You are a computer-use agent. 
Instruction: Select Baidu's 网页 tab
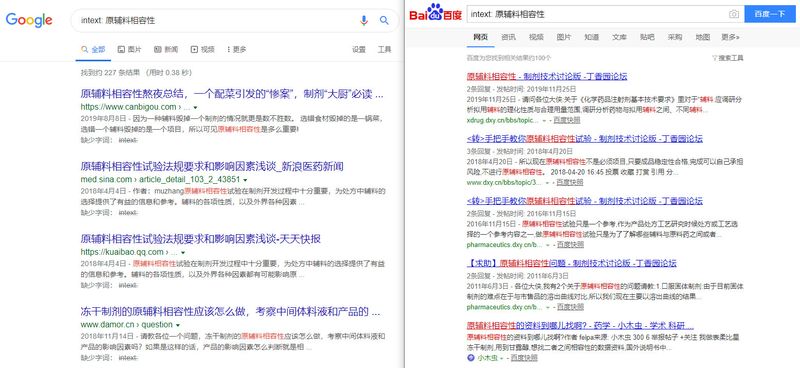coord(481,37)
